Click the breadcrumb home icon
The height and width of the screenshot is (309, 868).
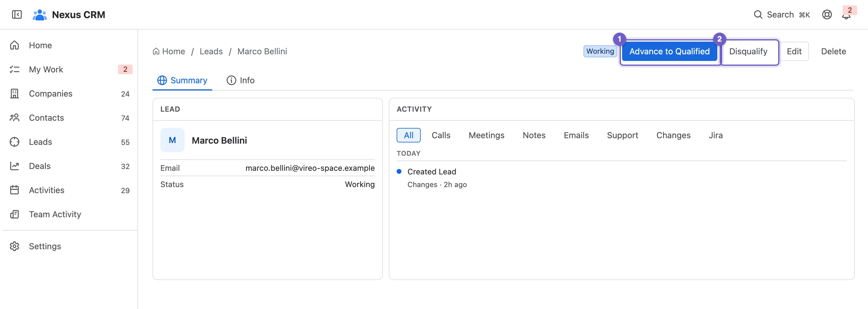(x=156, y=51)
